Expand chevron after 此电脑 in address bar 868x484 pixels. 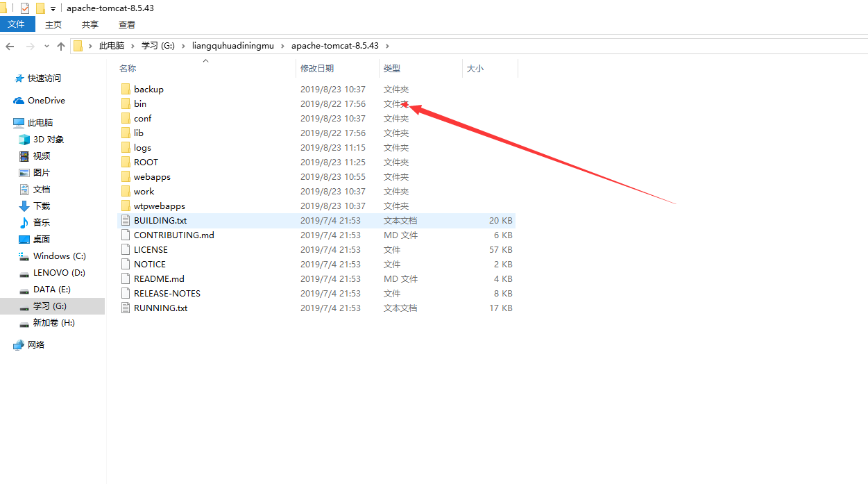132,46
